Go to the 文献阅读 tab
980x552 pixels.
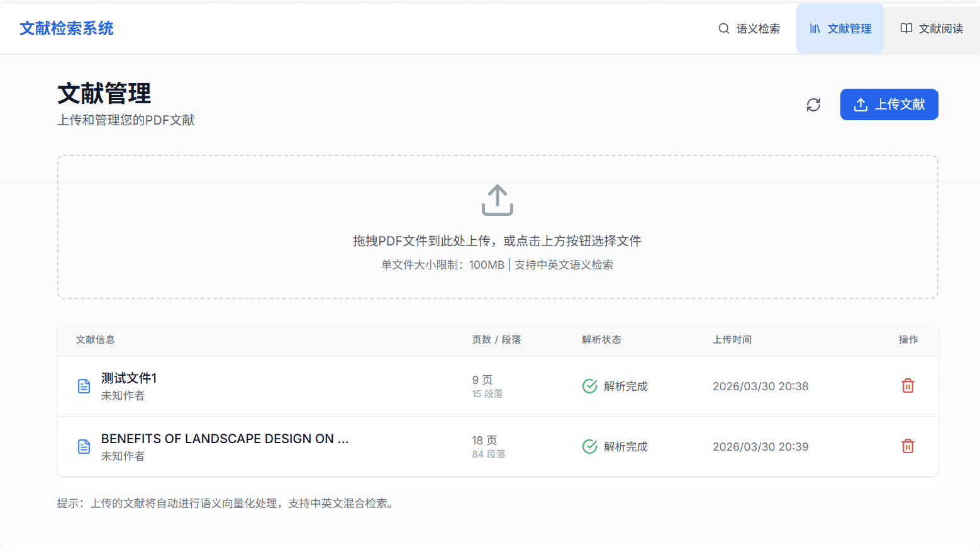(x=932, y=28)
